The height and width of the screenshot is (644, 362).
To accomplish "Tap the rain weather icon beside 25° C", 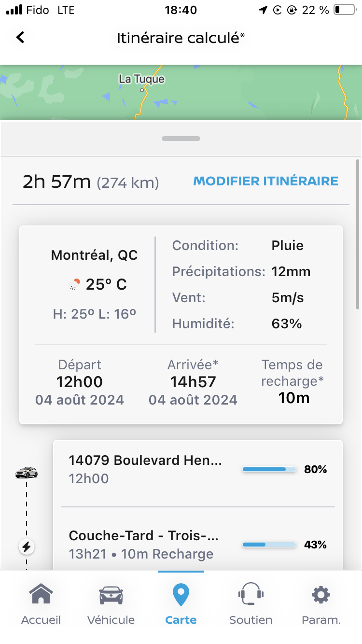I will (x=74, y=285).
